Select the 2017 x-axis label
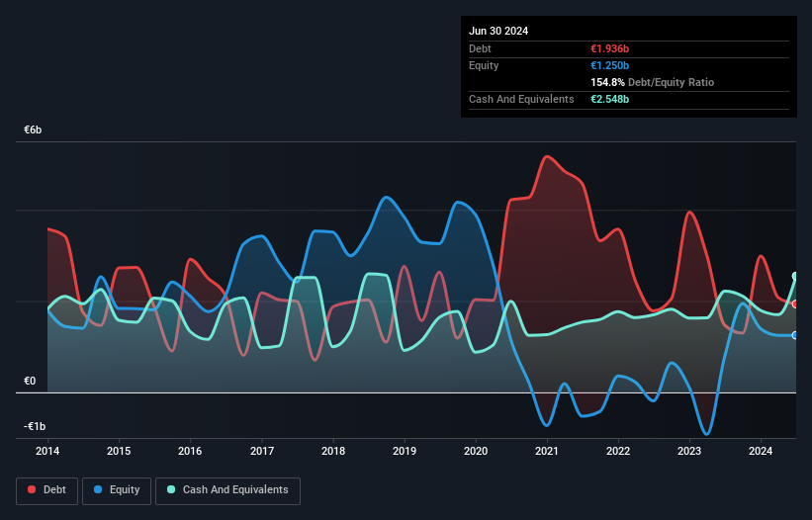Screen dimensions: 812x520 262,451
